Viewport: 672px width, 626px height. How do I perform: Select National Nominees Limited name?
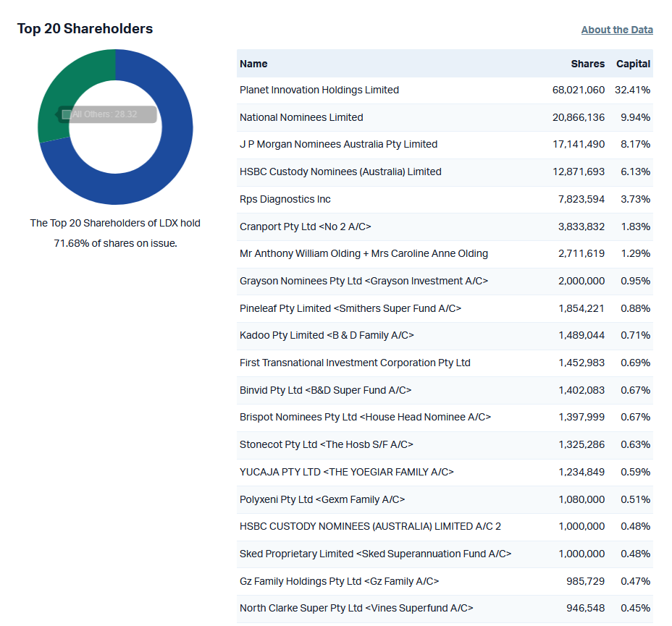[301, 117]
